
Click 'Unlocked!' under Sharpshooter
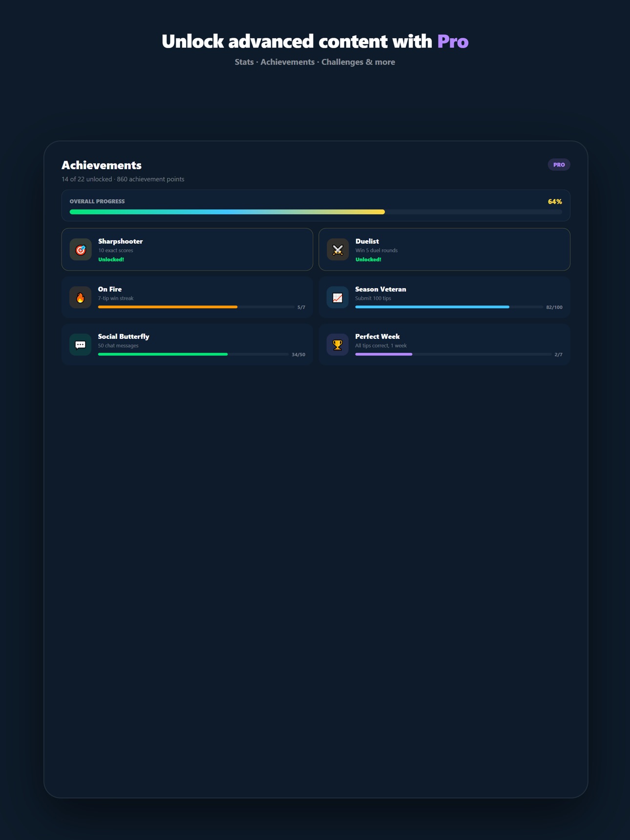pyautogui.click(x=111, y=259)
